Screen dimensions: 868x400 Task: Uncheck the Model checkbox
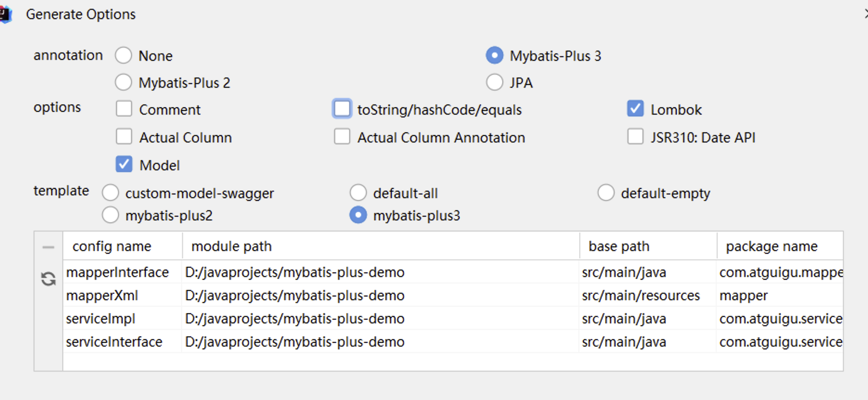pyautogui.click(x=124, y=164)
